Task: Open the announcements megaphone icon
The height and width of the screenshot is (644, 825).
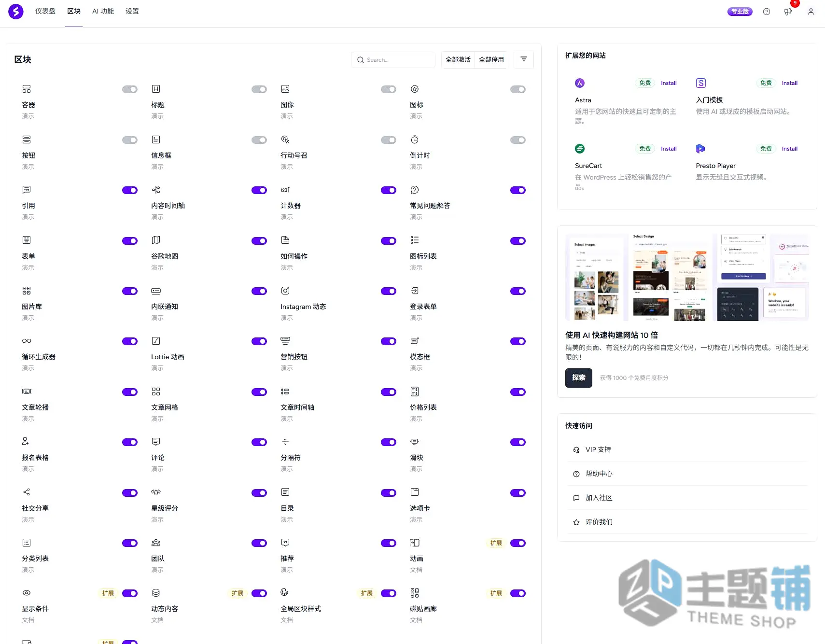Action: pos(787,12)
